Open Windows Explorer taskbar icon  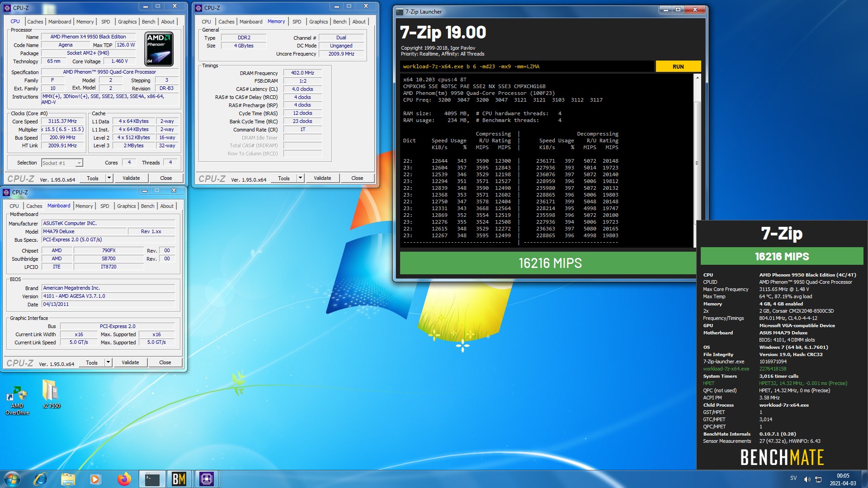68,479
